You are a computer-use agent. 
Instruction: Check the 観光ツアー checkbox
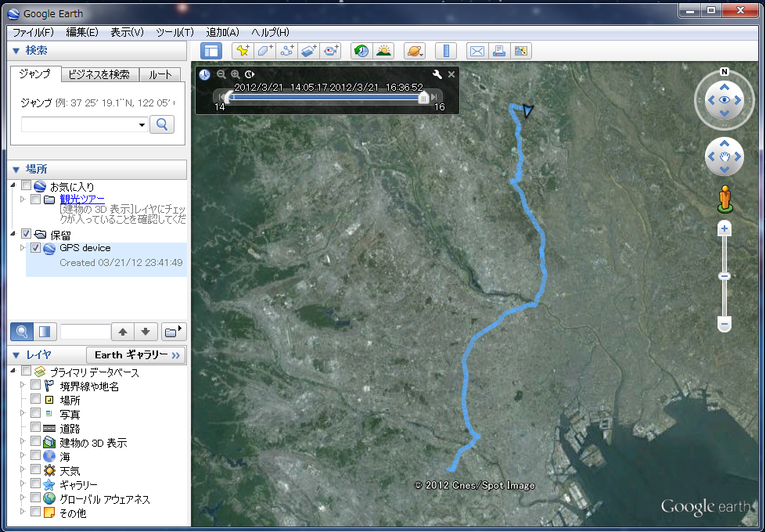(x=35, y=199)
